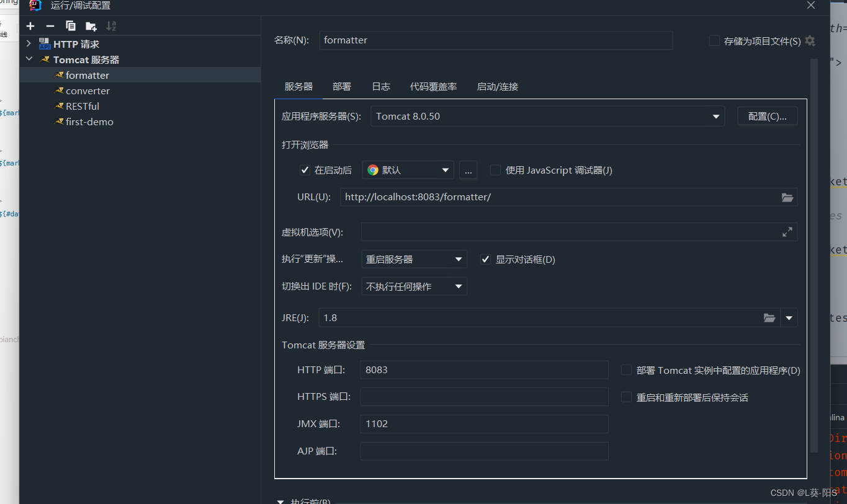Click the HTTP port field 8083
Viewport: 847px width, 504px height.
click(x=484, y=370)
